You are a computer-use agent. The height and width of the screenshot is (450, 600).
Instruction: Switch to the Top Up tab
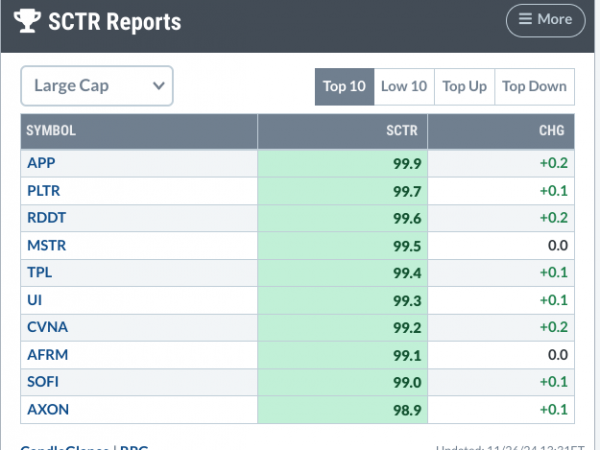click(x=465, y=86)
